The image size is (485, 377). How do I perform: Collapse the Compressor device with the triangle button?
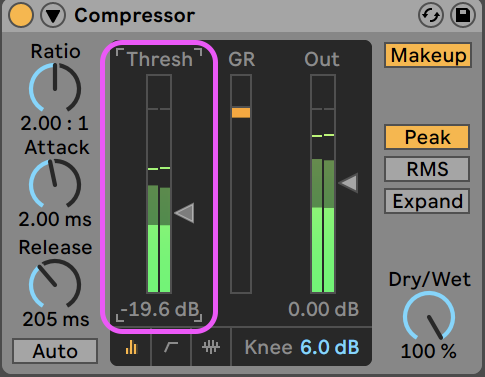53,15
